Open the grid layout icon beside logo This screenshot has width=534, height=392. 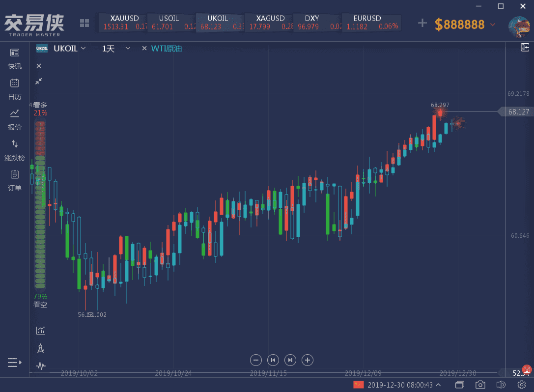84,23
